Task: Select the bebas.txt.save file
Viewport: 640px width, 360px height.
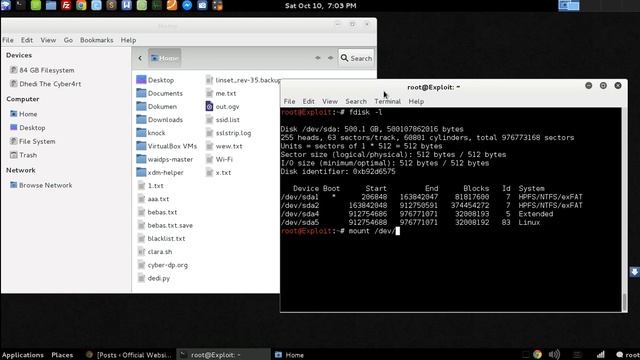Action: 165,225
